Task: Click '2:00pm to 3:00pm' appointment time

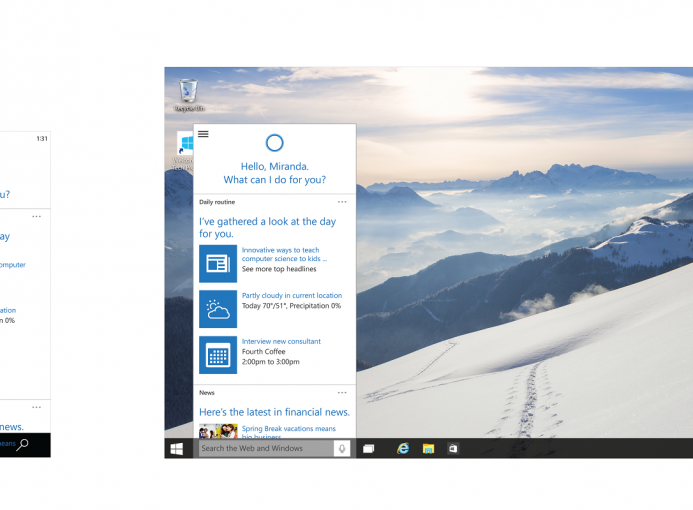Action: pos(270,362)
